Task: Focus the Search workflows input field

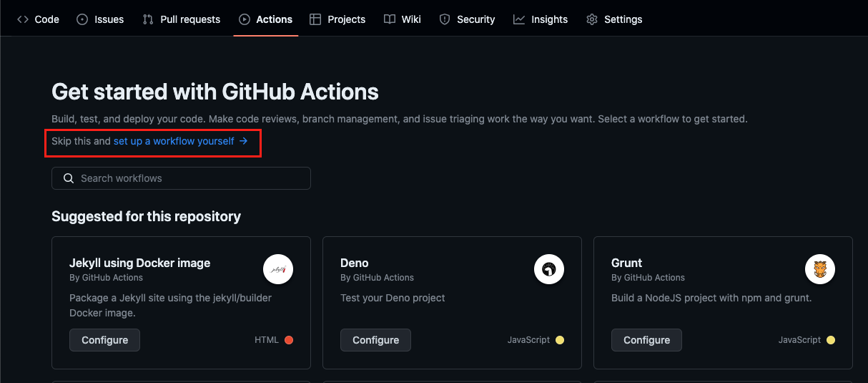Action: (189, 178)
